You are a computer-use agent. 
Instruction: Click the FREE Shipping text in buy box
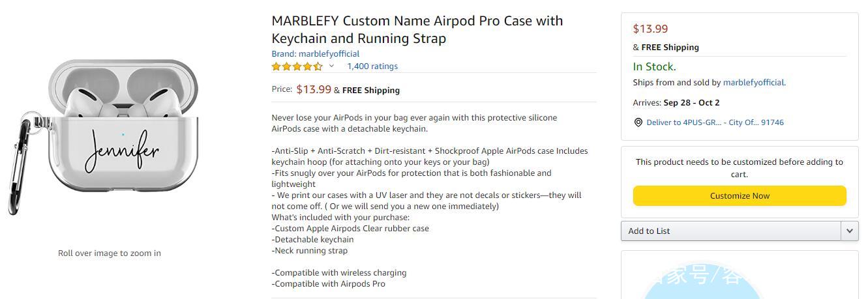click(670, 47)
